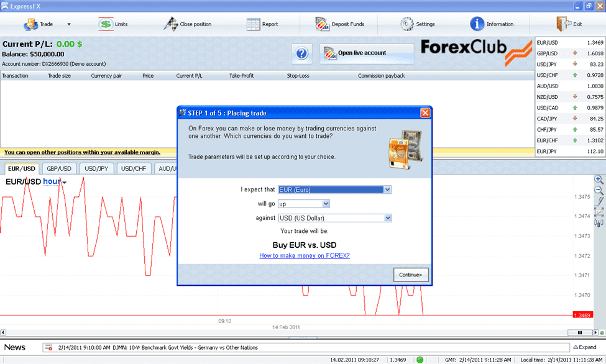The image size is (606, 364).
Task: Click chart scrollbar left arrow
Action: pos(3,332)
